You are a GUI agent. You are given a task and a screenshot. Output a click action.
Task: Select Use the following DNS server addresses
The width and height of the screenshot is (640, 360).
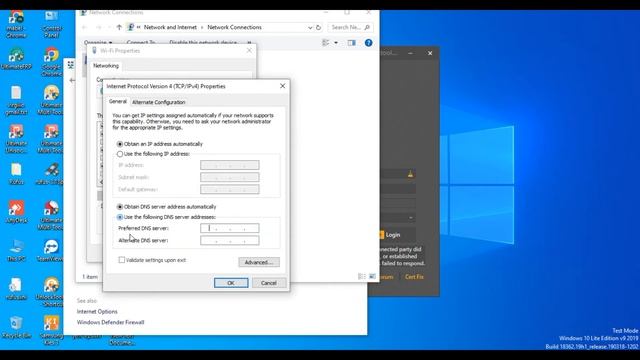[120, 217]
